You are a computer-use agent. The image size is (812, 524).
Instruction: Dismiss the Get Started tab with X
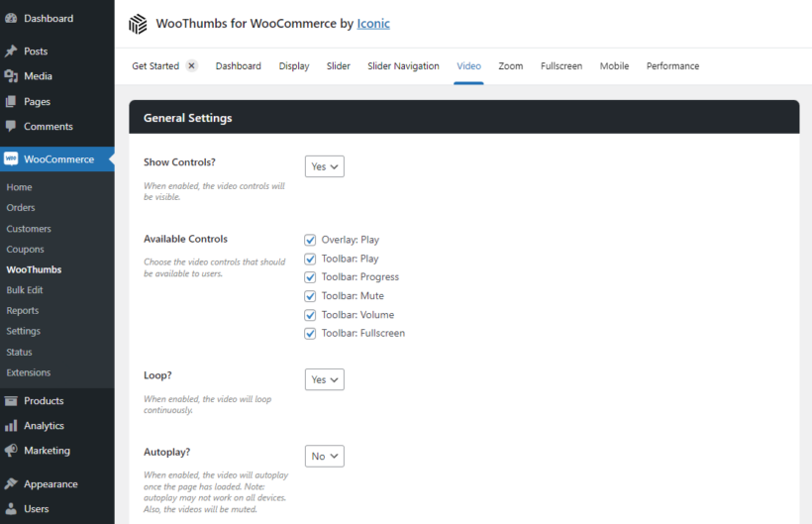191,66
